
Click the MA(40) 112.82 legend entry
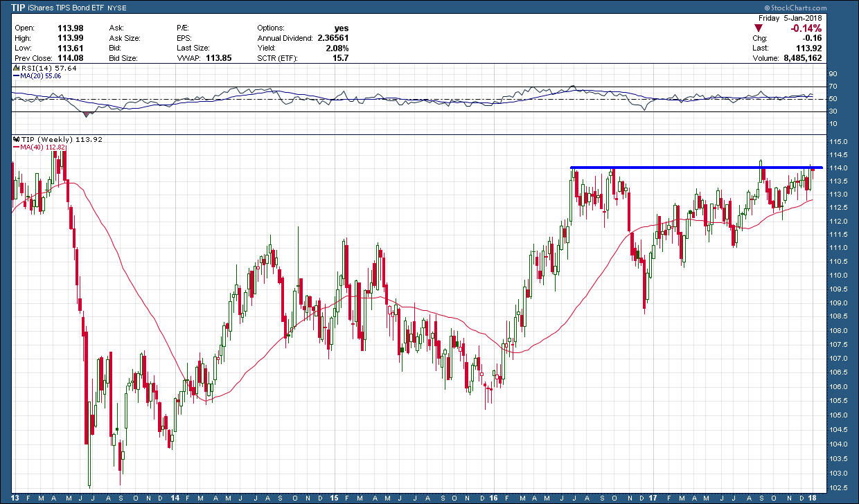coord(41,147)
